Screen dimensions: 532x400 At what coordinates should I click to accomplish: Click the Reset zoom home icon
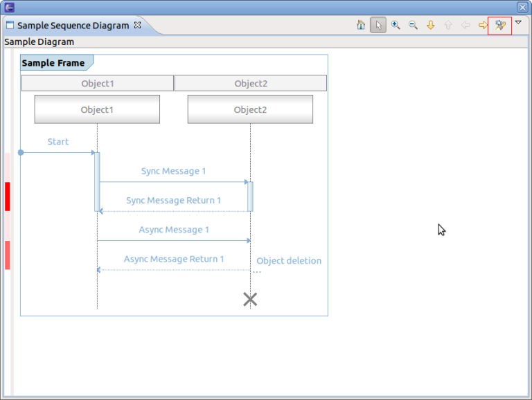point(361,26)
